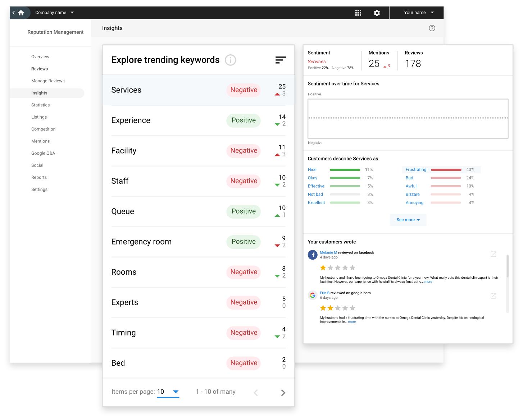
Task: Open the Company name dropdown
Action: (54, 13)
